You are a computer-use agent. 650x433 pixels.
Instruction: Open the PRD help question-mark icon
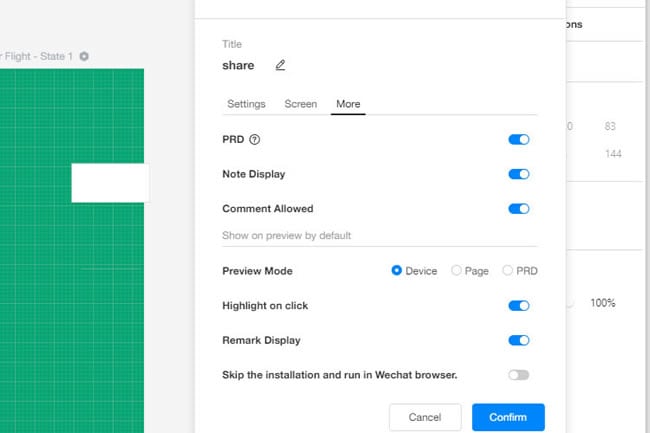click(x=255, y=140)
